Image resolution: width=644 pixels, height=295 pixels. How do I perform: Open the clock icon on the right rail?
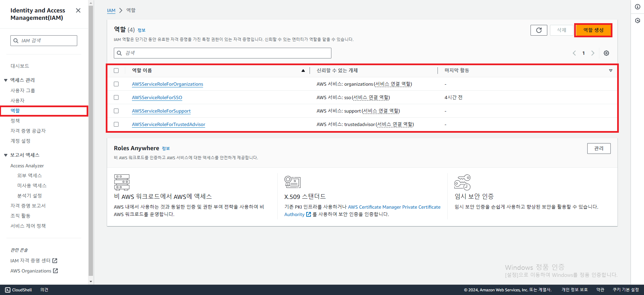(637, 20)
